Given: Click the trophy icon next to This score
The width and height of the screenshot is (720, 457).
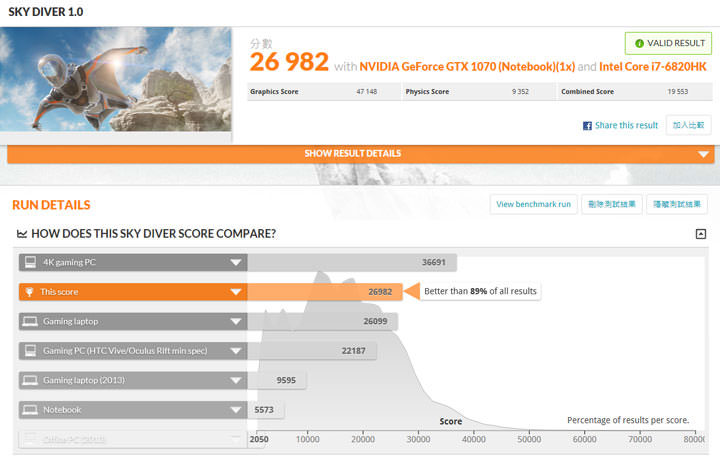Looking at the screenshot, I should tap(29, 292).
